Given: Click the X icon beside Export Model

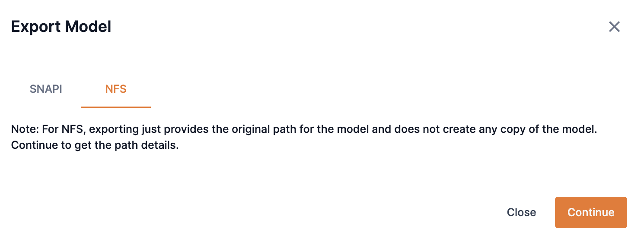Looking at the screenshot, I should (x=614, y=27).
